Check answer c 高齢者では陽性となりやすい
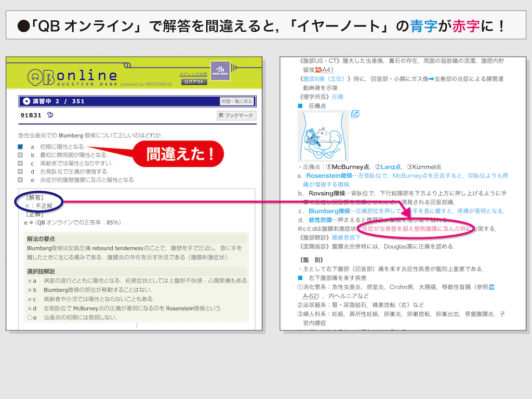Image resolution: width=532 pixels, height=399 pixels. pos(20,163)
